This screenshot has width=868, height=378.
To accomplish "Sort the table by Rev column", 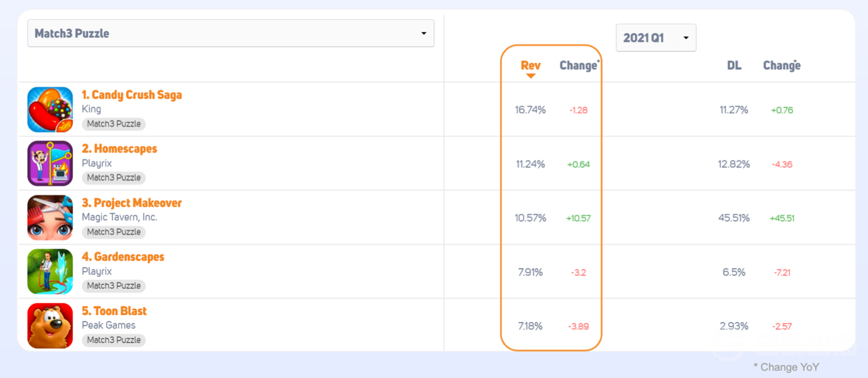I will pyautogui.click(x=530, y=65).
